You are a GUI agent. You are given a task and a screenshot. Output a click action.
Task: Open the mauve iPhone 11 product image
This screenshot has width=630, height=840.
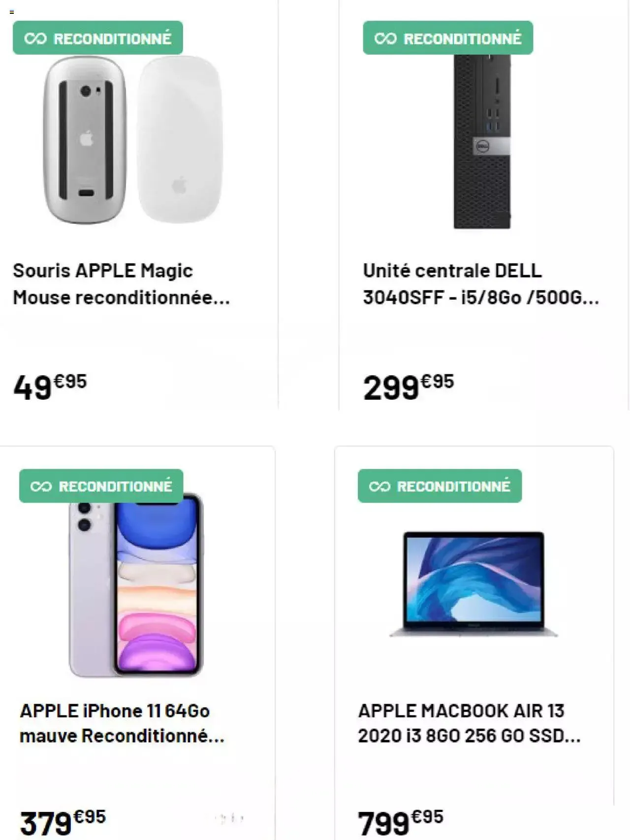(x=136, y=586)
